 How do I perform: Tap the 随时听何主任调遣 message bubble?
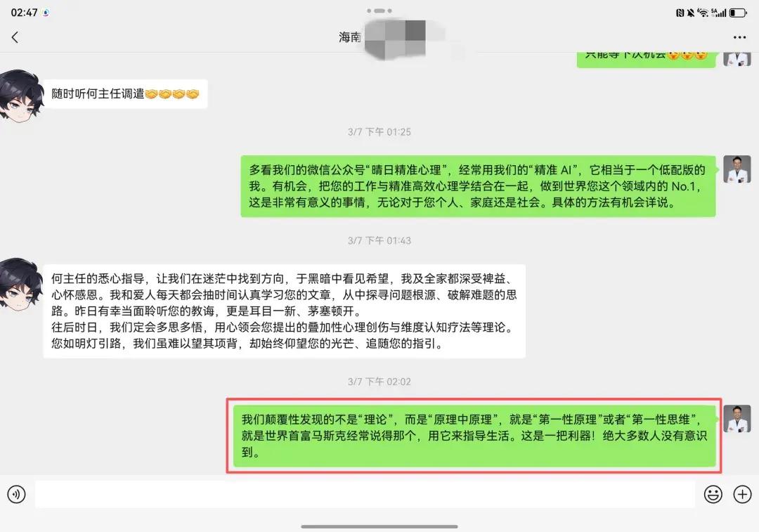[x=125, y=94]
